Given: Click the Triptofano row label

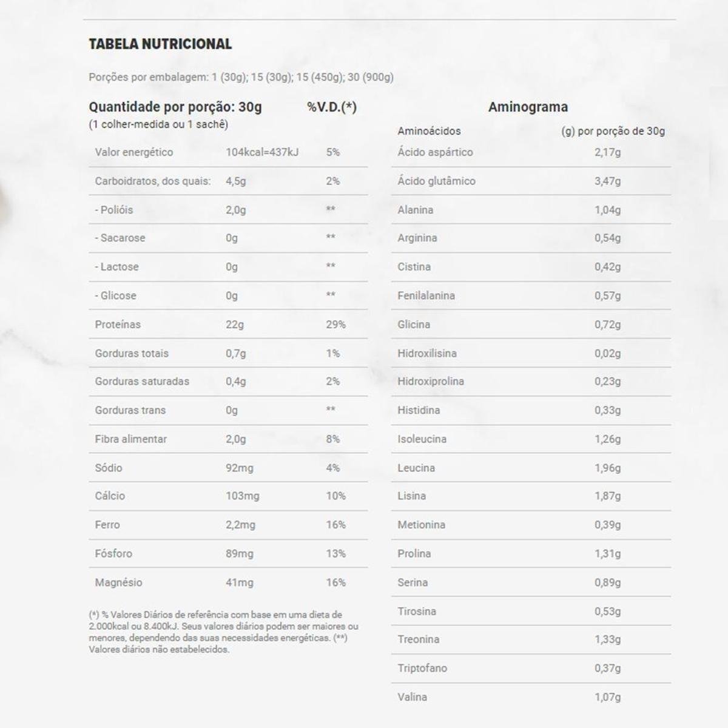Looking at the screenshot, I should coord(422,669).
